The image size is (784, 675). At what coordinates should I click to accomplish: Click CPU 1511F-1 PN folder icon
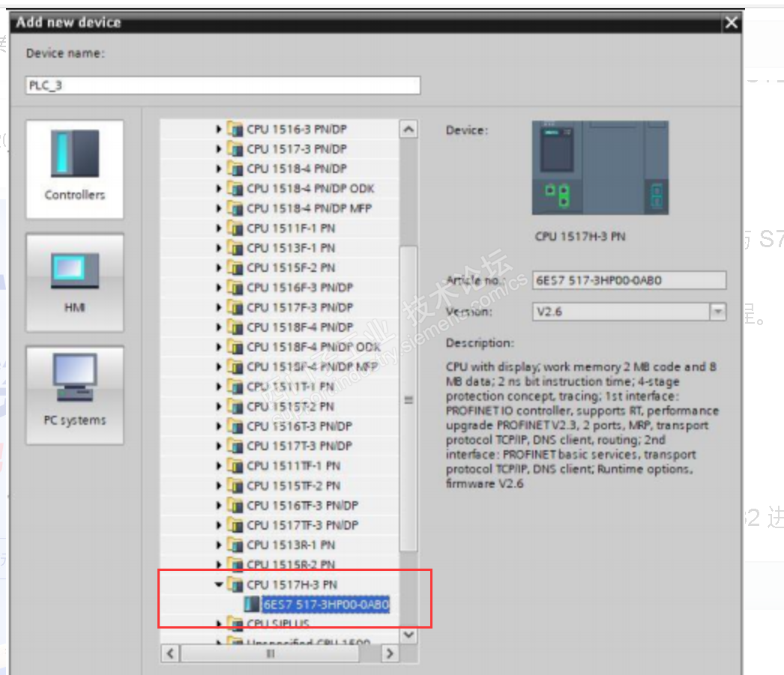point(235,228)
